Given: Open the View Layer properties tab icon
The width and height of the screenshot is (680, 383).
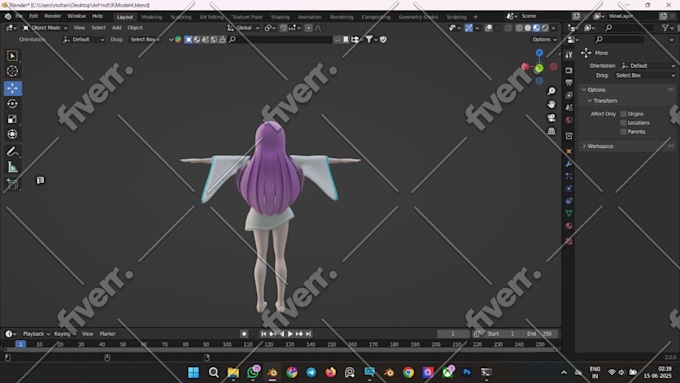Looking at the screenshot, I should click(x=569, y=95).
